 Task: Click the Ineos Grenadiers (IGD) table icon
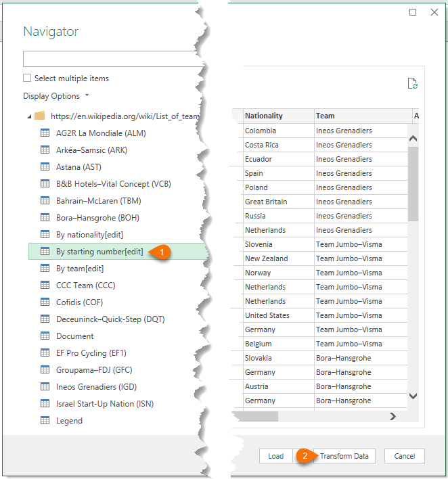45,387
